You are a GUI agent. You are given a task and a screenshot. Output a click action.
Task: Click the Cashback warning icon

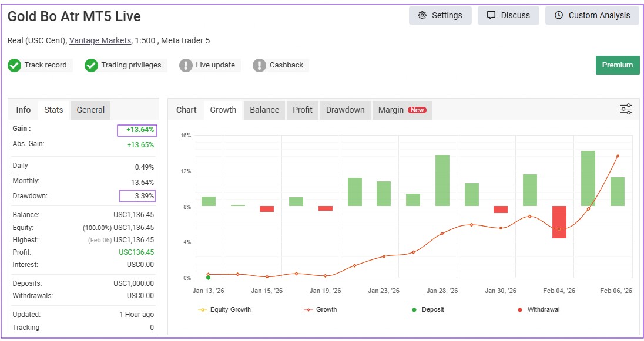click(x=260, y=65)
